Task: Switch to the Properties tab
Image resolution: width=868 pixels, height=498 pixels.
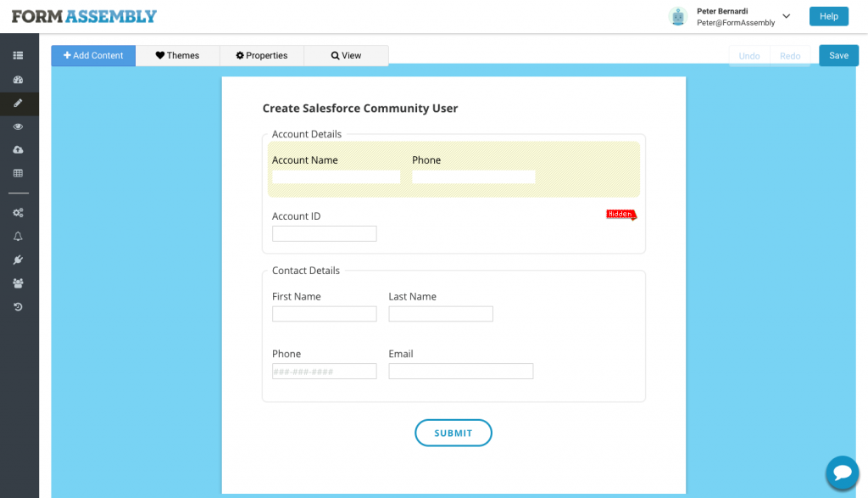Action: tap(261, 55)
